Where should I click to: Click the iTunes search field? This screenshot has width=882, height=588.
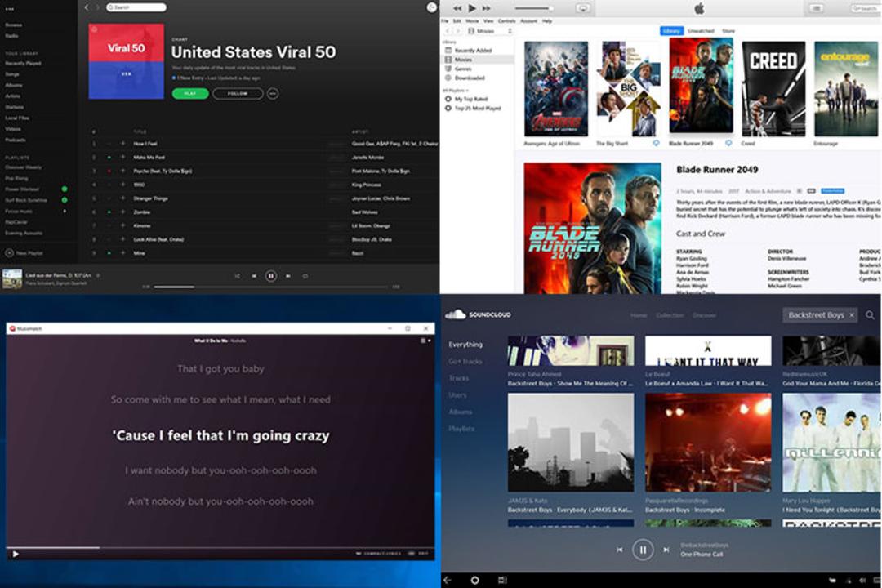(x=865, y=8)
